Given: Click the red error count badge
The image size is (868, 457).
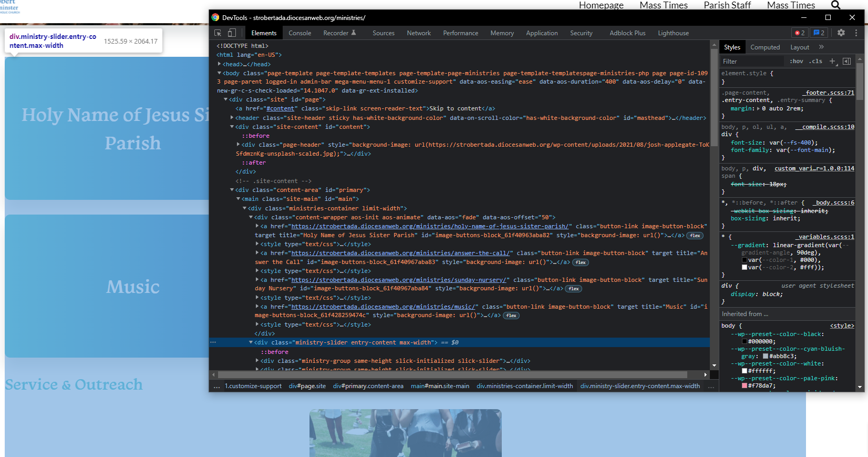Looking at the screenshot, I should (800, 33).
